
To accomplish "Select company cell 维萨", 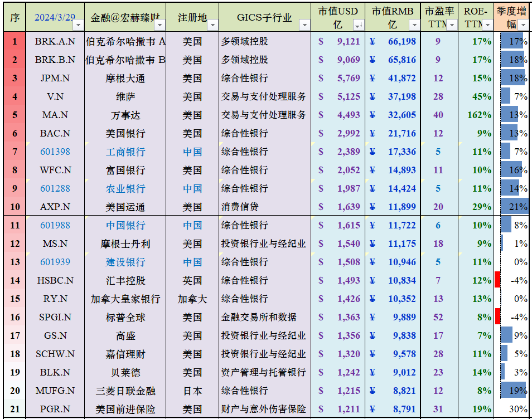I will (x=125, y=96).
